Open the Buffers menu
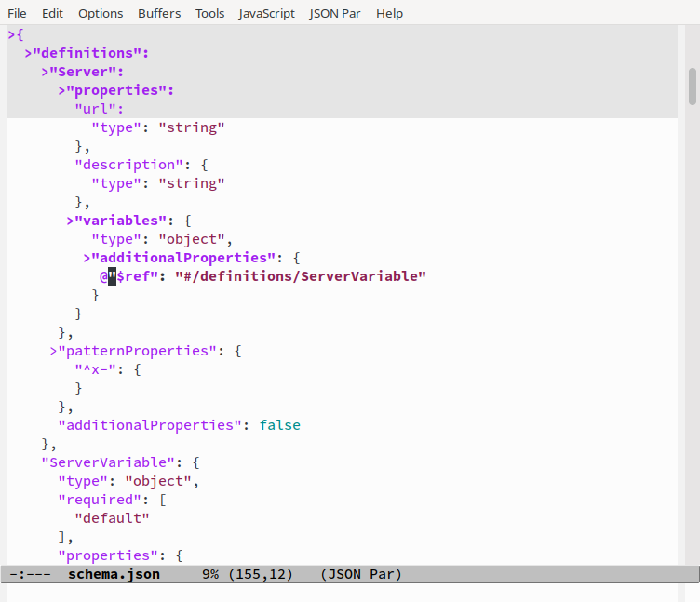Screen dimensions: 700x602 159,13
